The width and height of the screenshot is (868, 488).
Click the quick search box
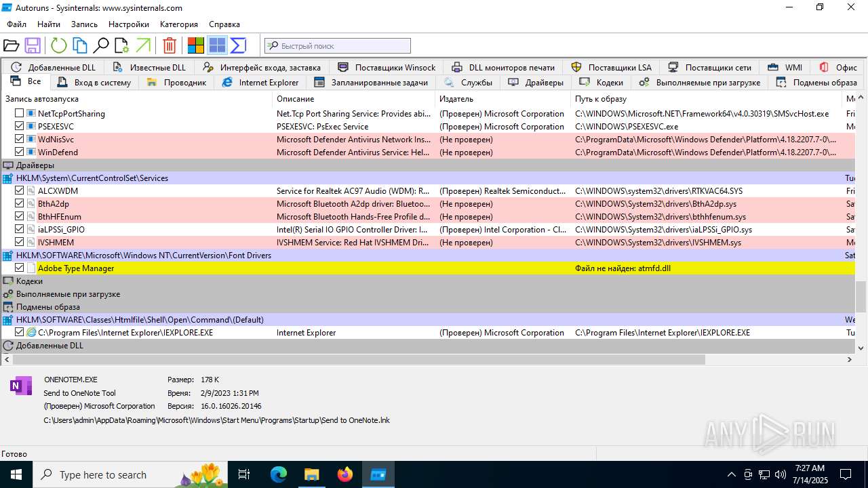tap(338, 45)
